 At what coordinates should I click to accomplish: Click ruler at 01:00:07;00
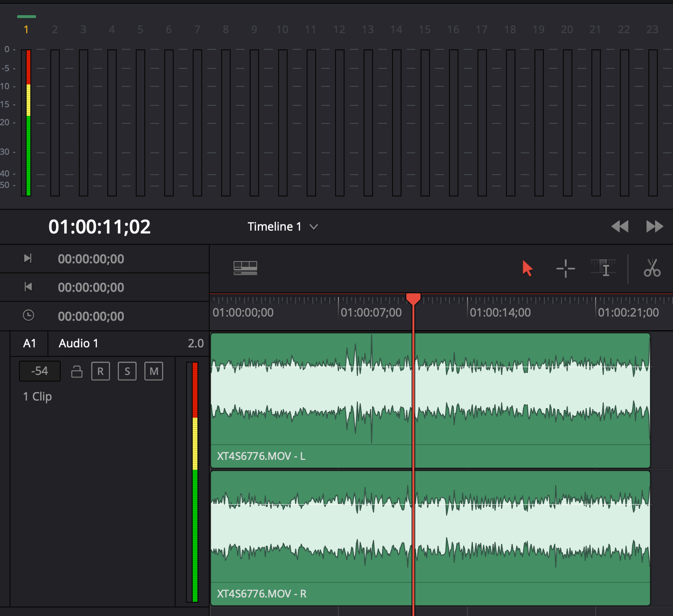coord(371,312)
